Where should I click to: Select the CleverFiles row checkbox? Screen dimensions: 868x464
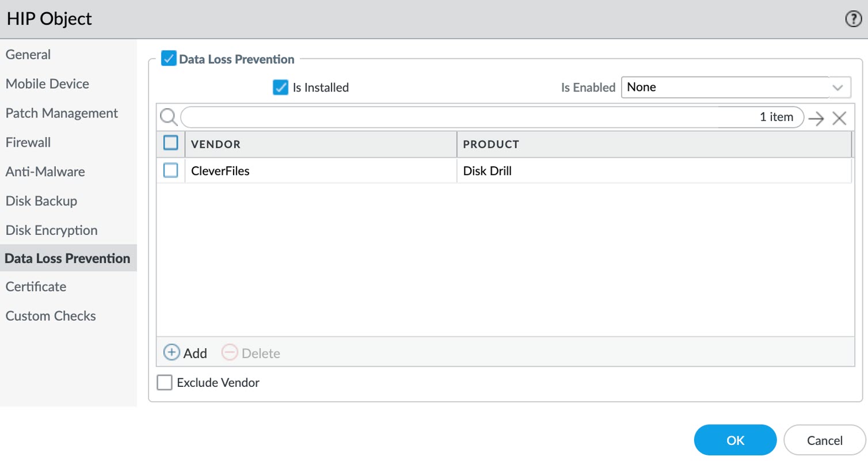coord(170,170)
